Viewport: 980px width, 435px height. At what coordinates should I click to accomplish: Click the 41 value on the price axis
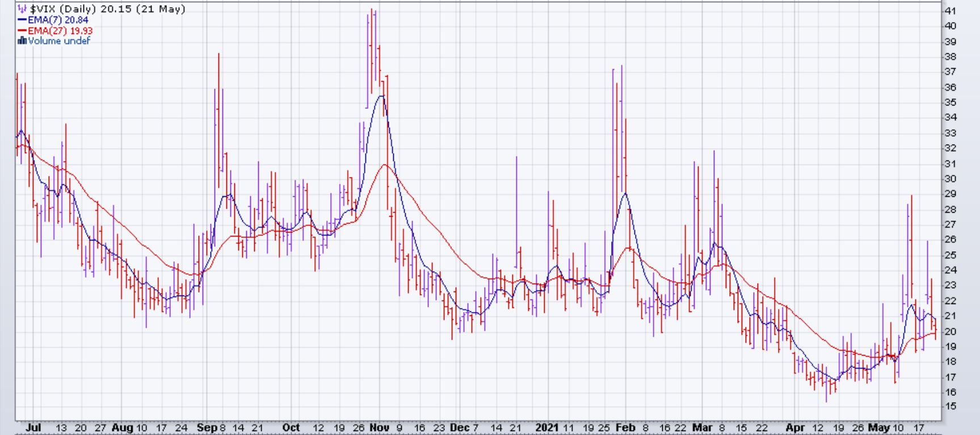[950, 11]
